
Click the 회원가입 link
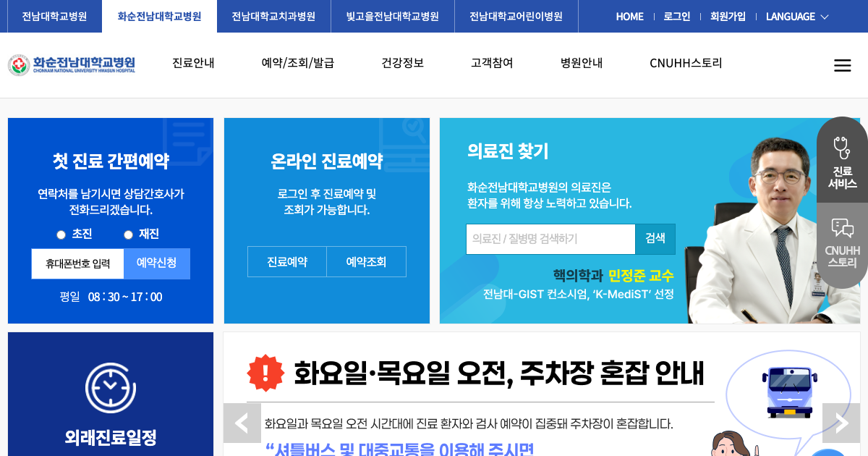pyautogui.click(x=728, y=17)
